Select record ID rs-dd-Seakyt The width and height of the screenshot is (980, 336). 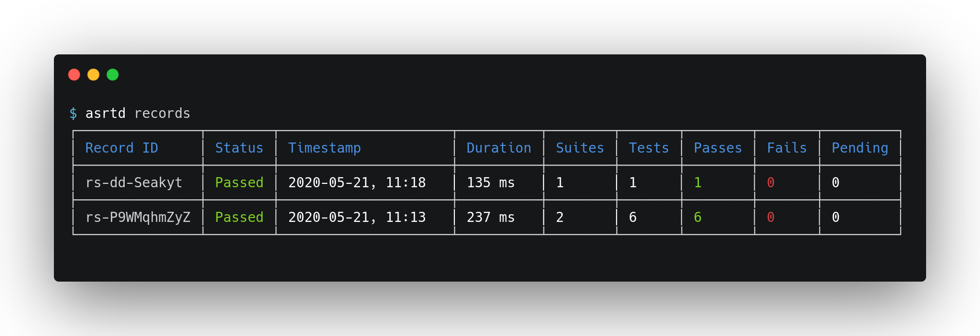coord(134,183)
